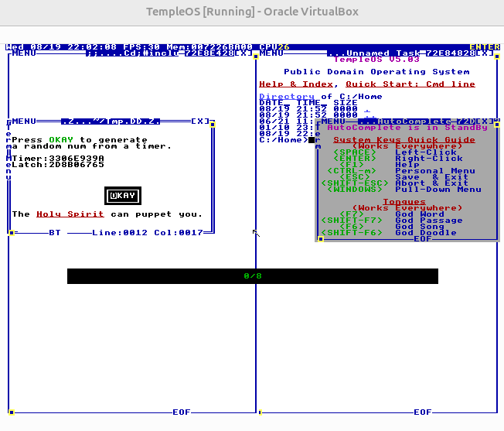Click the BT indicator in Tmp.DD.Z footer
Screen dimensions: 504x431
[55, 233]
